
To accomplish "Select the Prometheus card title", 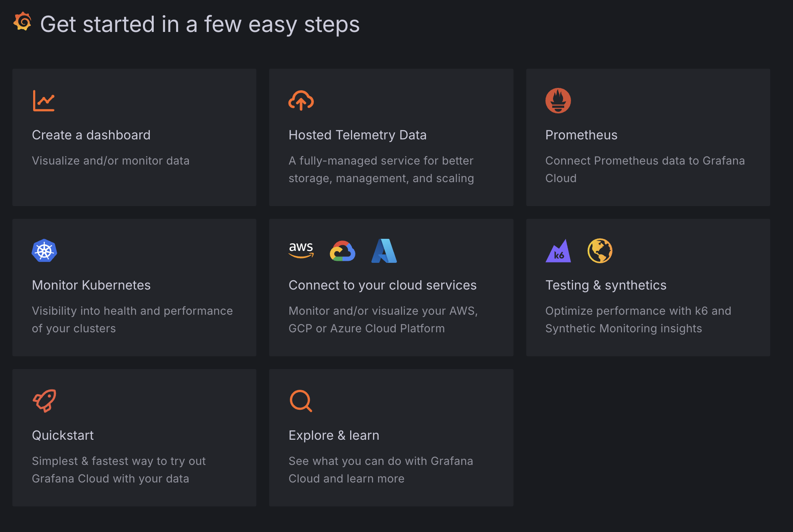I will click(x=581, y=135).
